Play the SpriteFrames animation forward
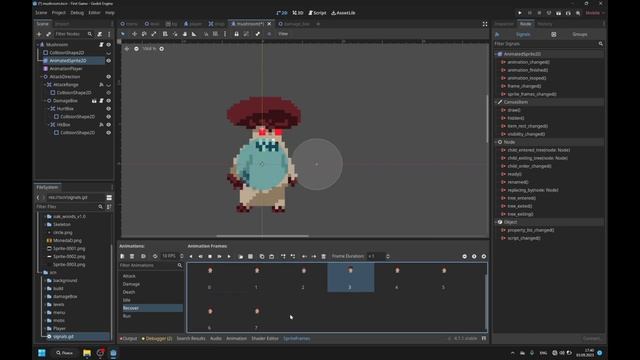The width and height of the screenshot is (640, 360). pos(229,256)
